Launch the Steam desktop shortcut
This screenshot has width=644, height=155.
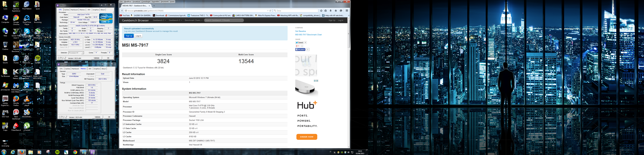pos(27,46)
